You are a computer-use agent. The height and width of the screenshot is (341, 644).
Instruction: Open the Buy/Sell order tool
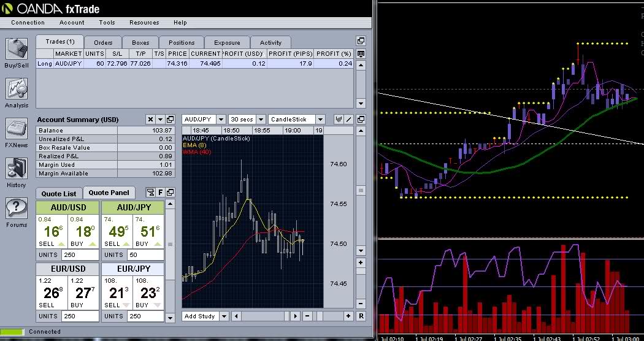click(x=17, y=53)
